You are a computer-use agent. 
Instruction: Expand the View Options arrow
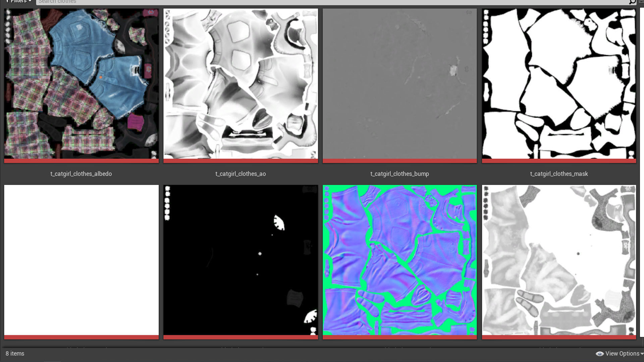point(642,354)
